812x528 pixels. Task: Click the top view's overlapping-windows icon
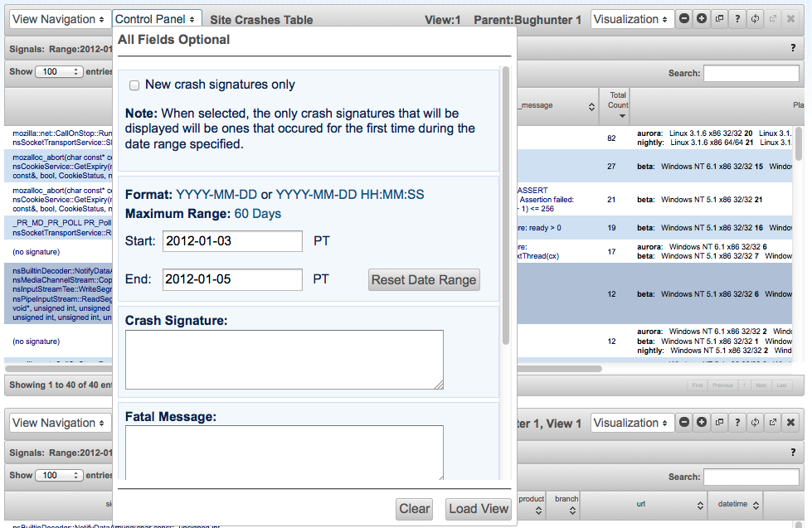719,18
